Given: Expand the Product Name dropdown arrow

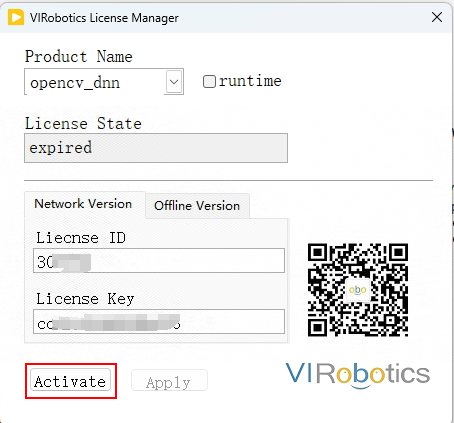Looking at the screenshot, I should [174, 81].
